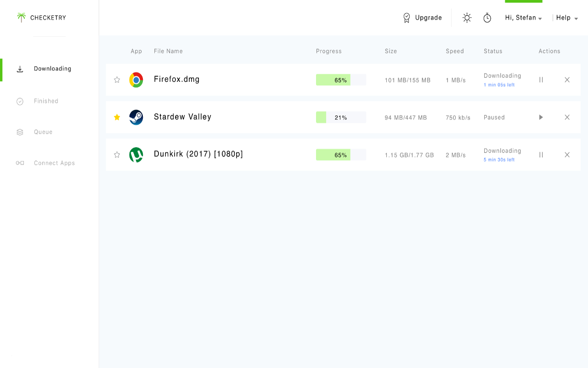This screenshot has width=588, height=368.
Task: Unstar the Stardew Valley download
Action: [x=117, y=117]
